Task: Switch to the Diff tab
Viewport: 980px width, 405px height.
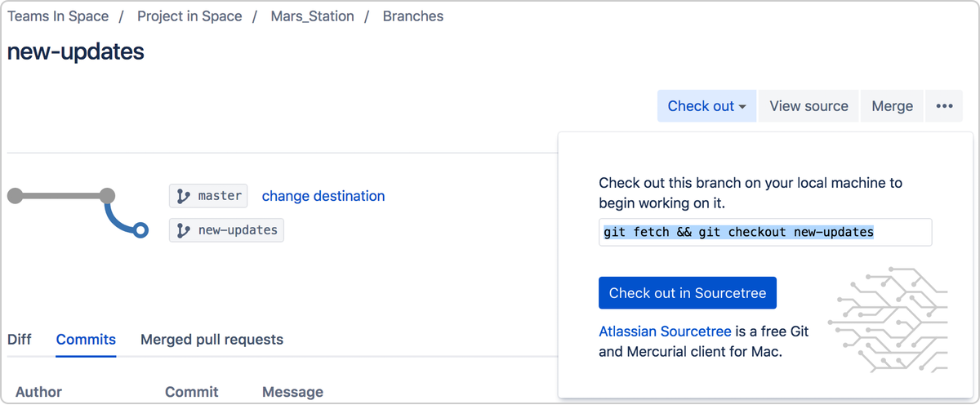Action: pyautogui.click(x=20, y=339)
